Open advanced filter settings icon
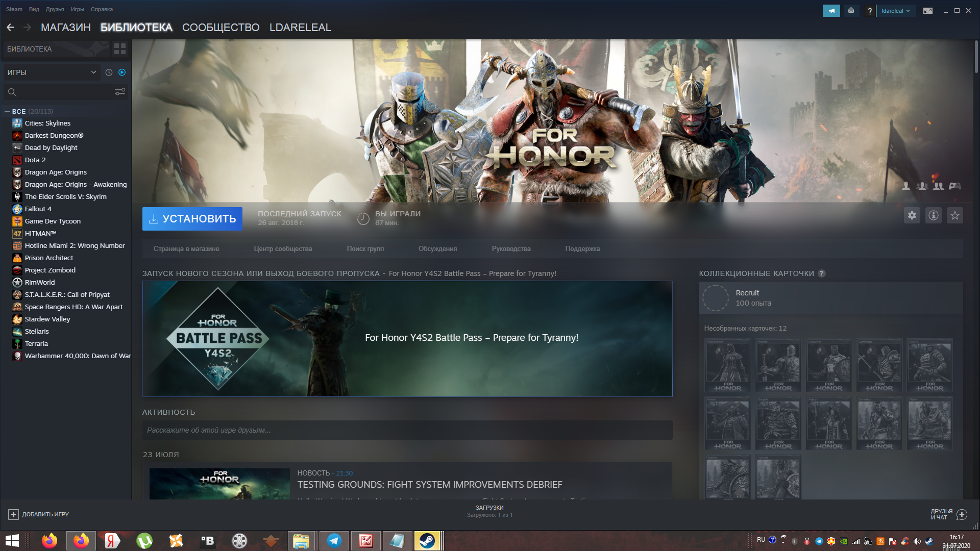Screen dimensions: 980x551 (120, 92)
